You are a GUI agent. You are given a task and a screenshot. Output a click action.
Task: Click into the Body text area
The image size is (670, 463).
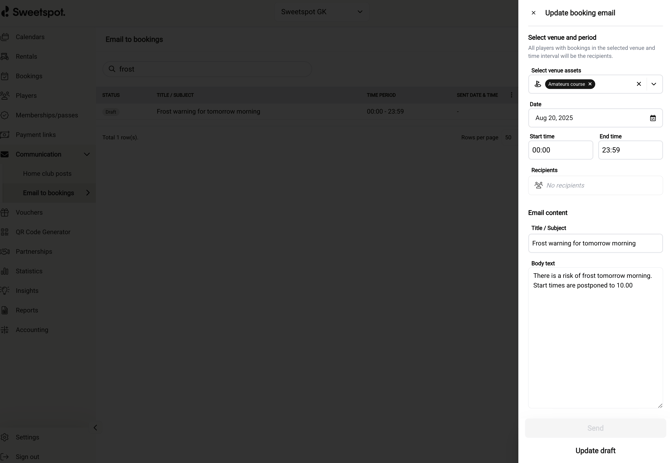click(x=595, y=338)
